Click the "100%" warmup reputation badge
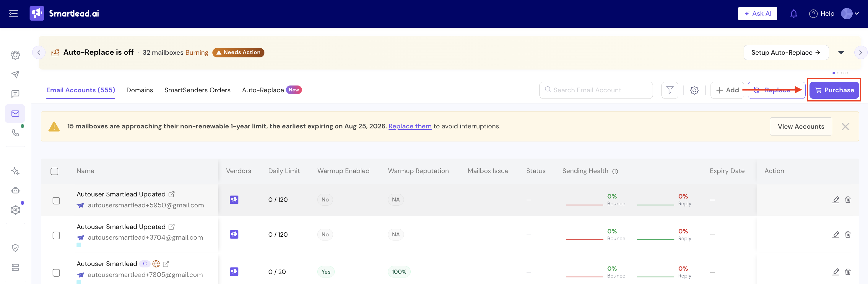Image resolution: width=868 pixels, height=284 pixels. click(399, 272)
